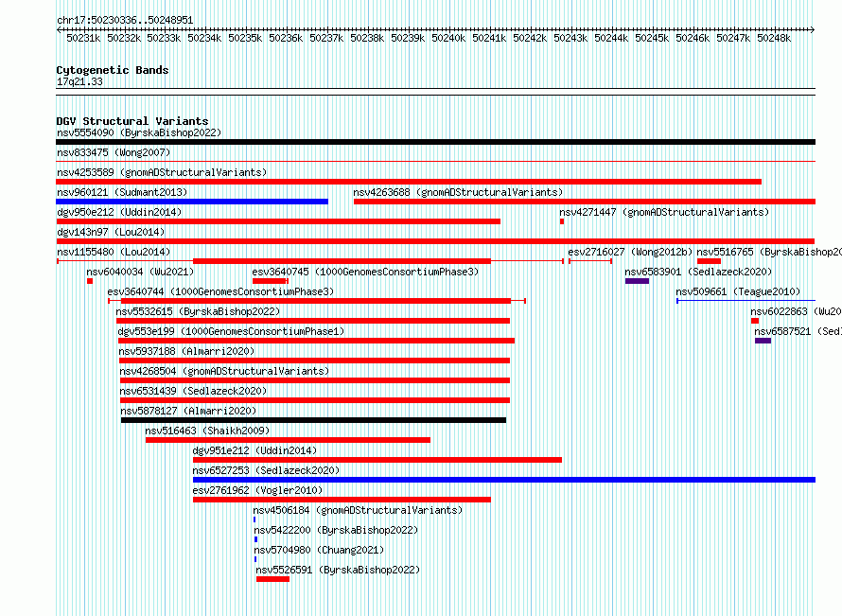The image size is (842, 616).
Task: Click the long blue nsv6527253 bar
Action: coord(504,480)
